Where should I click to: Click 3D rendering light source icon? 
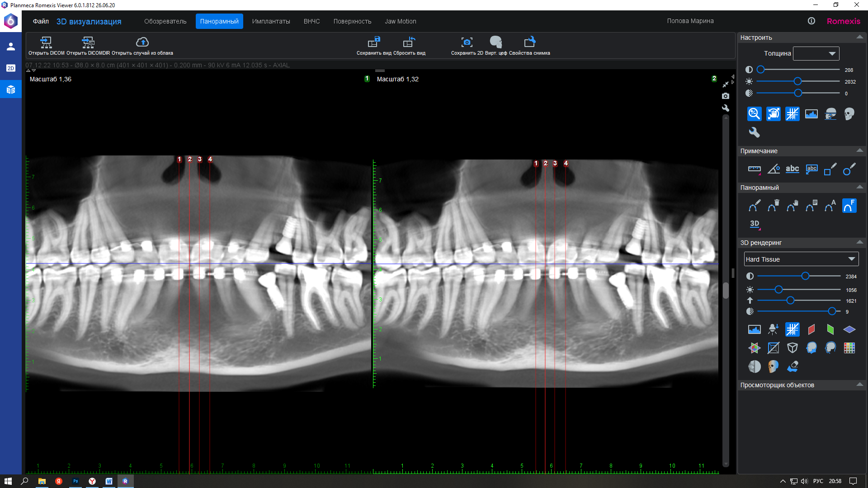[773, 329]
